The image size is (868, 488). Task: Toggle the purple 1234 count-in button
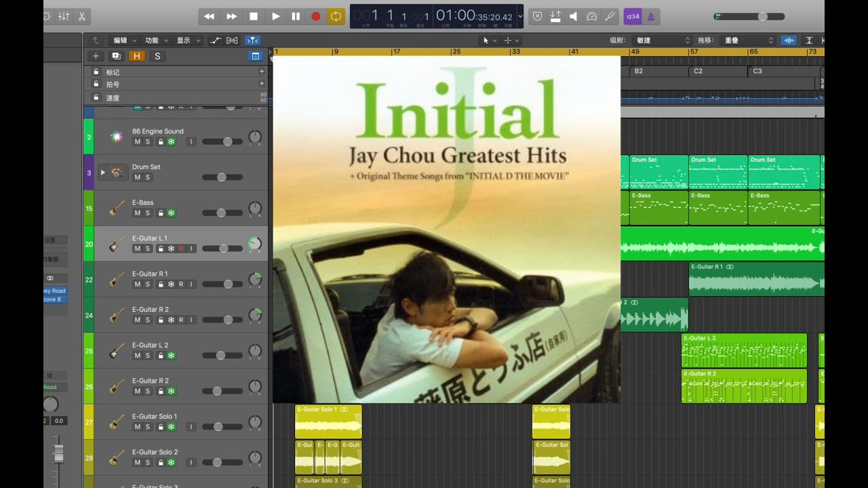[x=633, y=16]
